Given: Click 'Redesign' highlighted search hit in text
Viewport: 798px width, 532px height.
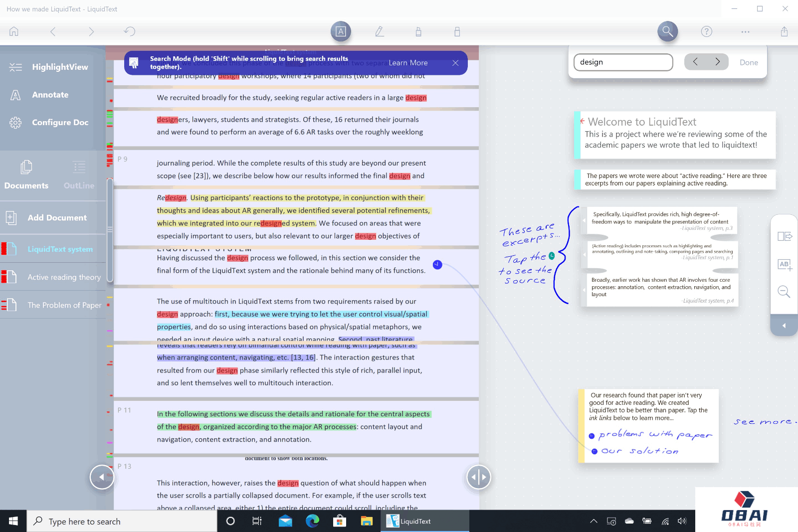Looking at the screenshot, I should [172, 198].
